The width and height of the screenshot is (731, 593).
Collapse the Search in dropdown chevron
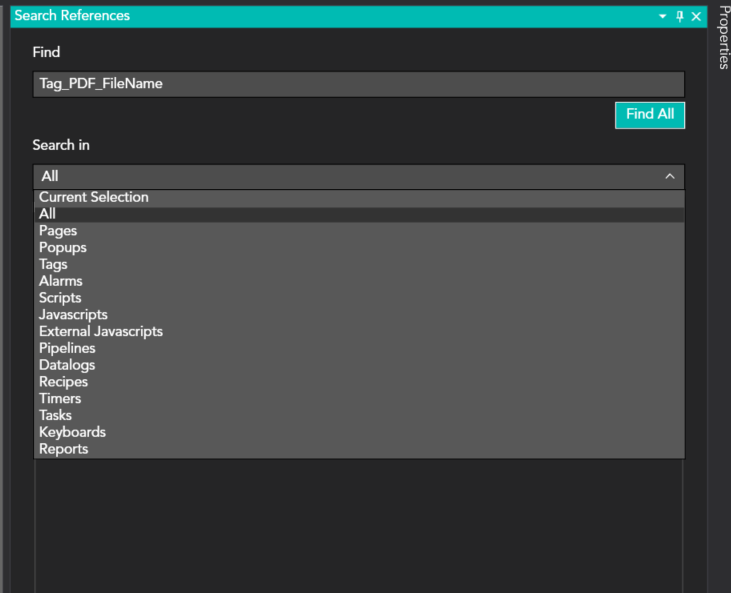669,177
